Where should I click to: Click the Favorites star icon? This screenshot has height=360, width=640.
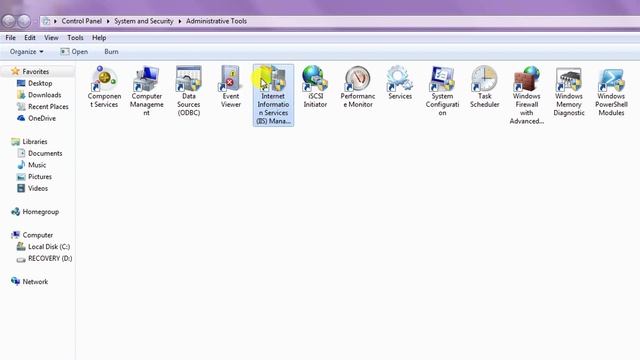tap(15, 71)
